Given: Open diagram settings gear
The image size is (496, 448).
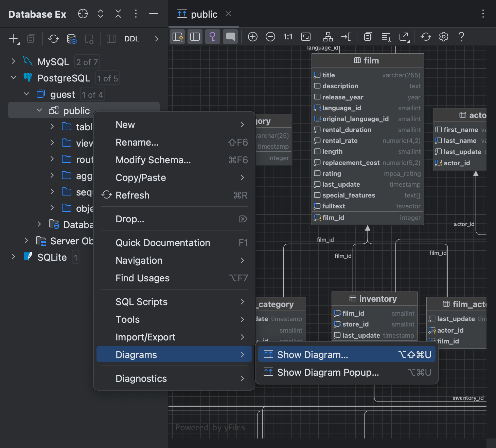Looking at the screenshot, I should pyautogui.click(x=443, y=37).
